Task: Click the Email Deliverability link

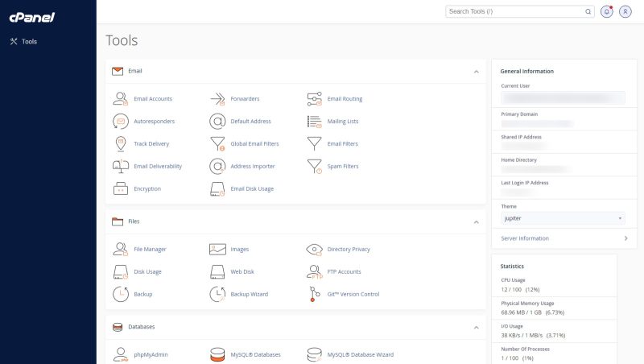Action: click(158, 167)
